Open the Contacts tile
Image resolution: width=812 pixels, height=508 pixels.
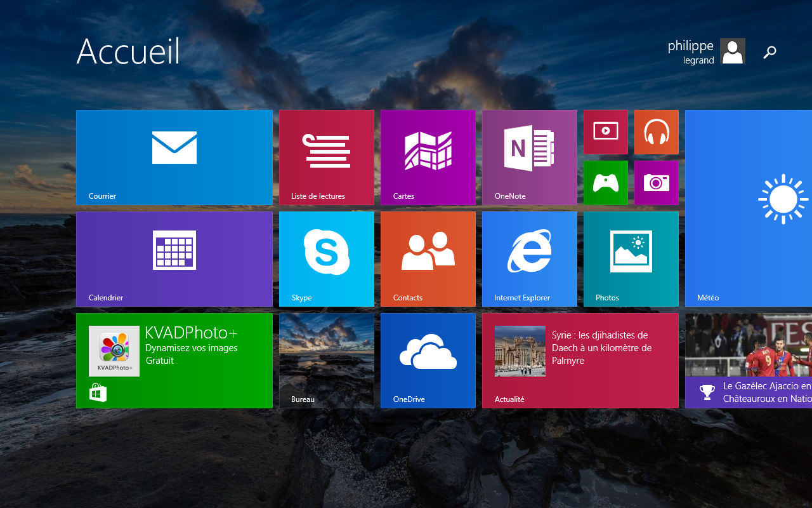tap(428, 259)
